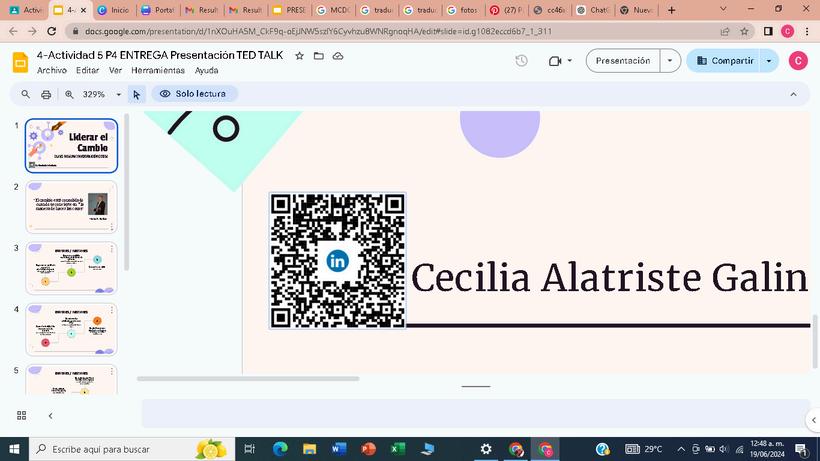The image size is (820, 461).
Task: Show hidden system tray icons
Action: click(681, 449)
